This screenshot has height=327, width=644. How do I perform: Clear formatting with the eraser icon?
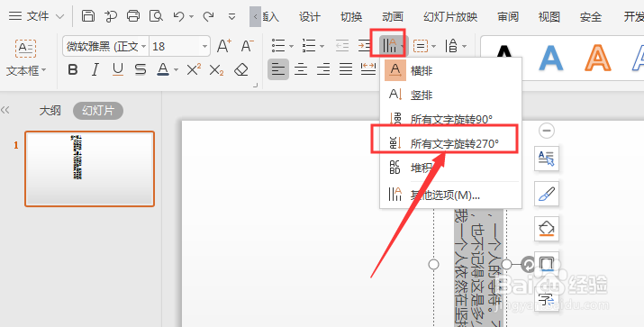(x=241, y=70)
